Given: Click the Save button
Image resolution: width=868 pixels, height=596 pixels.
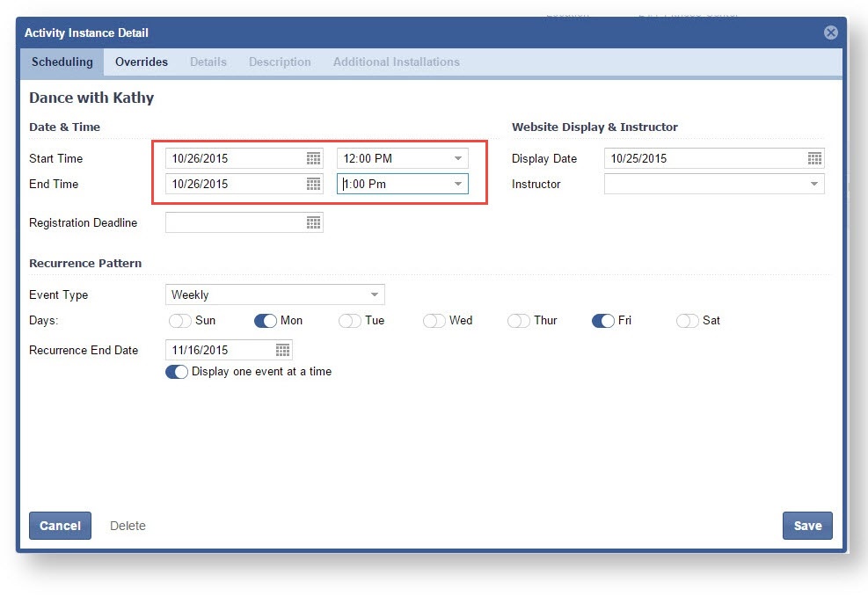Looking at the screenshot, I should coord(806,526).
